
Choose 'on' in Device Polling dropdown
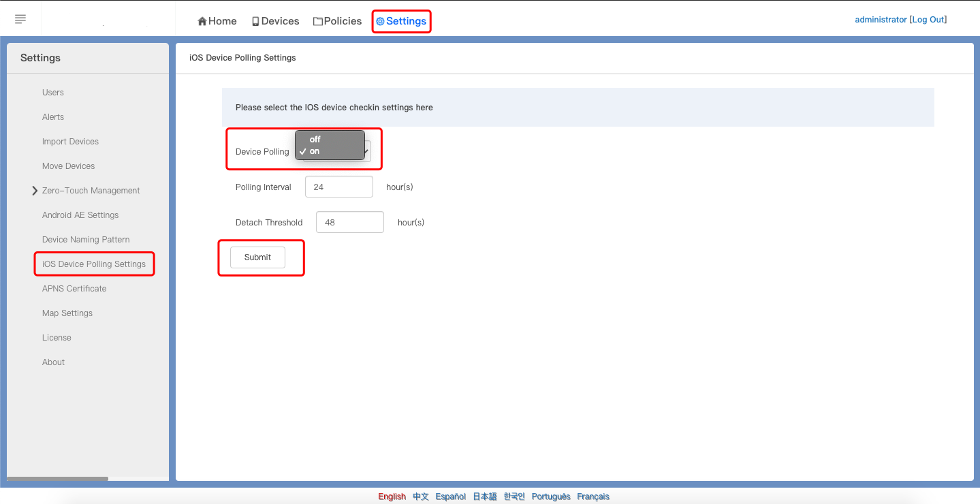[330, 151]
